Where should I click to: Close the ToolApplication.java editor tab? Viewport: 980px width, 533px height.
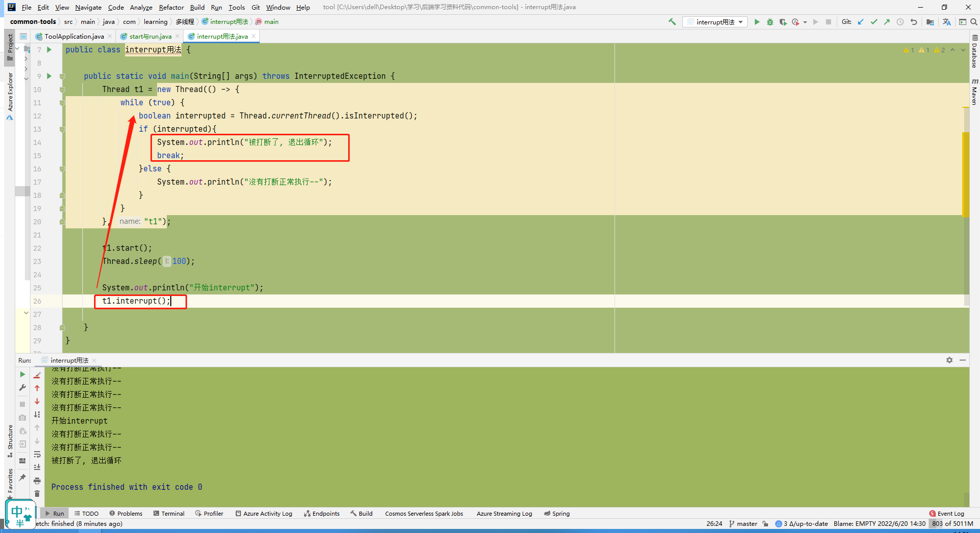coord(110,36)
